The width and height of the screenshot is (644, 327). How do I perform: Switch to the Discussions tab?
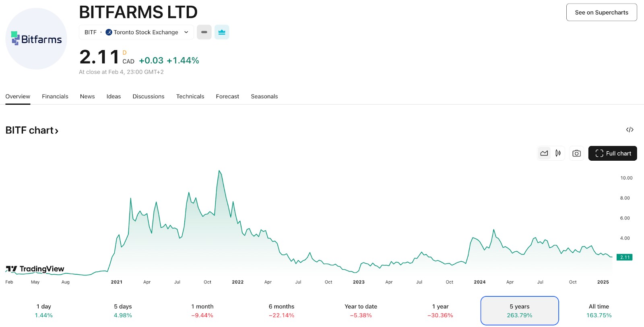(149, 96)
